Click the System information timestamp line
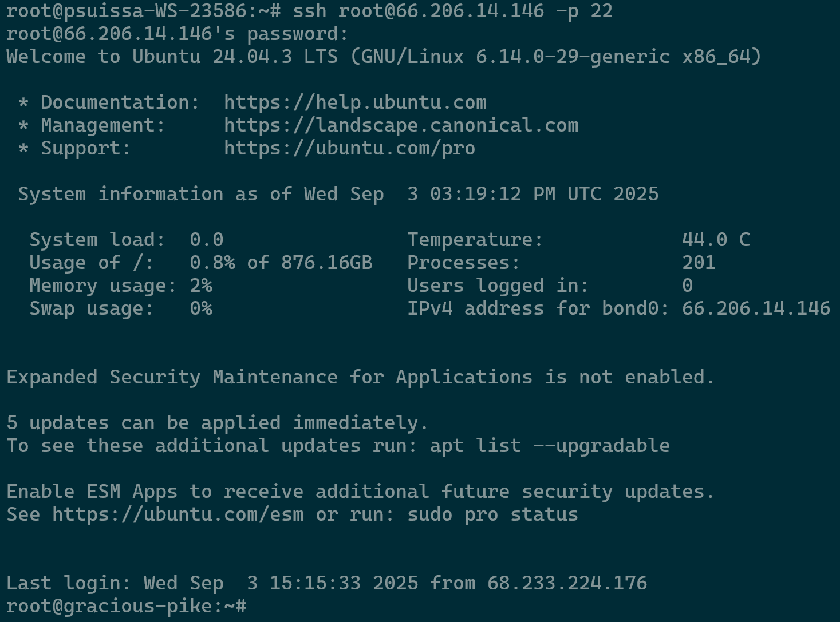Viewport: 840px width, 622px height. pyautogui.click(x=338, y=194)
